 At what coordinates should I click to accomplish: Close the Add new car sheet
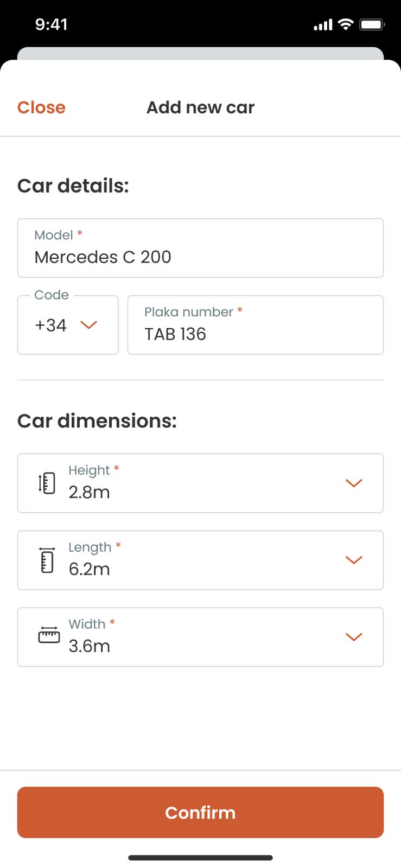coord(41,107)
